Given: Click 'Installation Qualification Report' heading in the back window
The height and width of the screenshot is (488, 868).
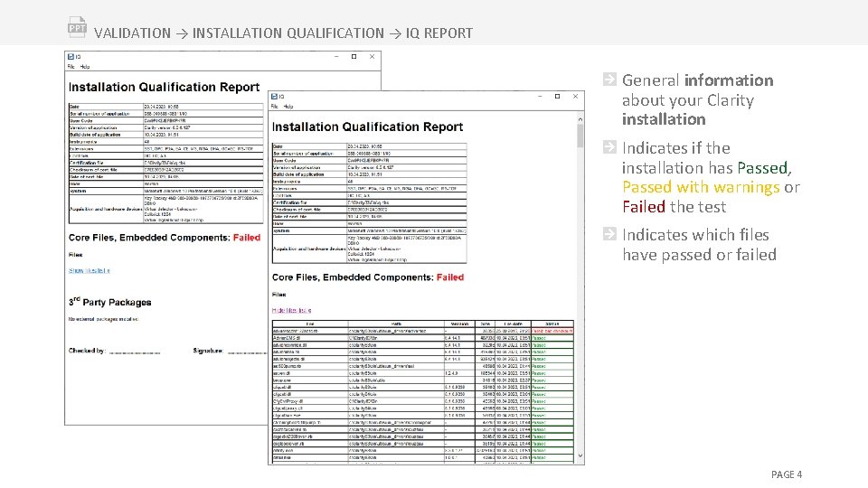Looking at the screenshot, I should tap(164, 88).
